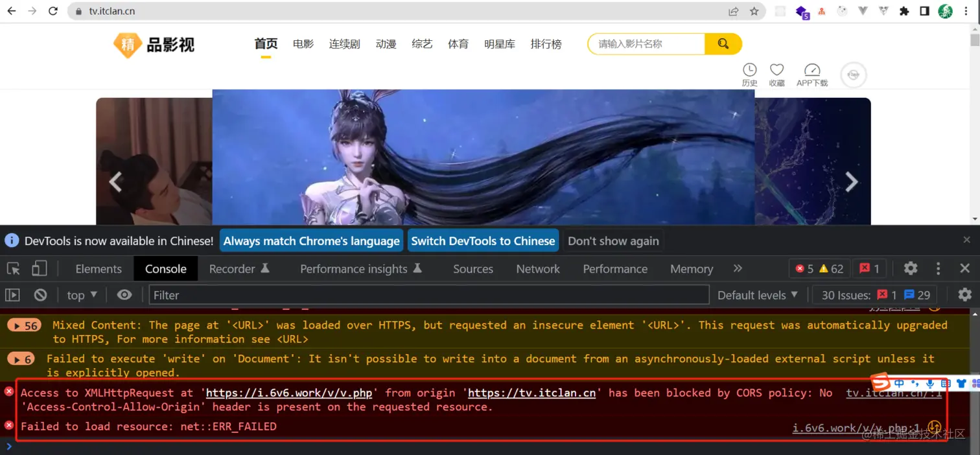Clear console with the ban icon
The height and width of the screenshot is (455, 980).
click(x=40, y=295)
